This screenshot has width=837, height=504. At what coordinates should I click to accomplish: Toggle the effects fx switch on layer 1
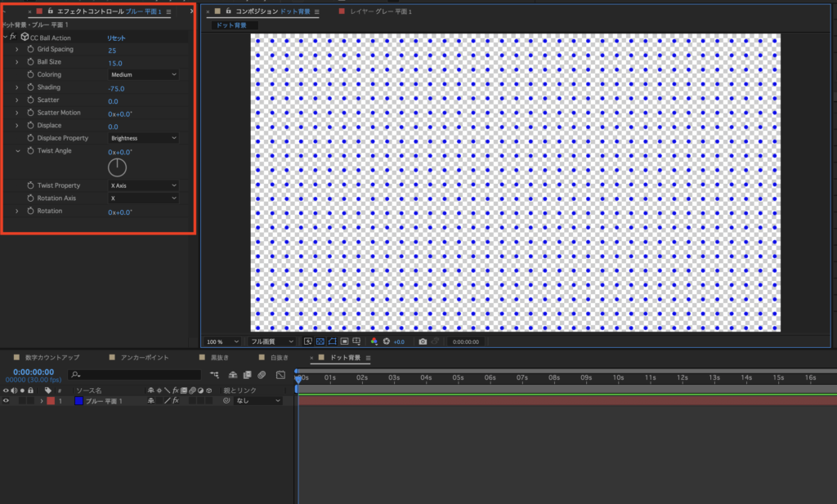174,401
